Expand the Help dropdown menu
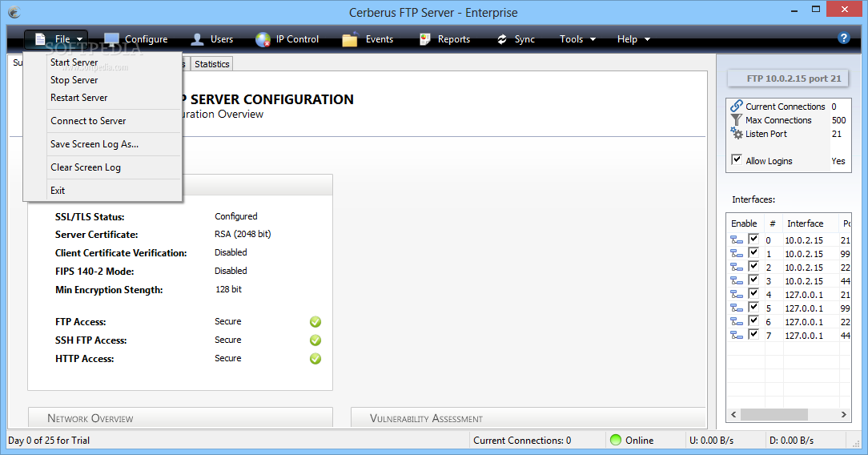 click(x=634, y=39)
